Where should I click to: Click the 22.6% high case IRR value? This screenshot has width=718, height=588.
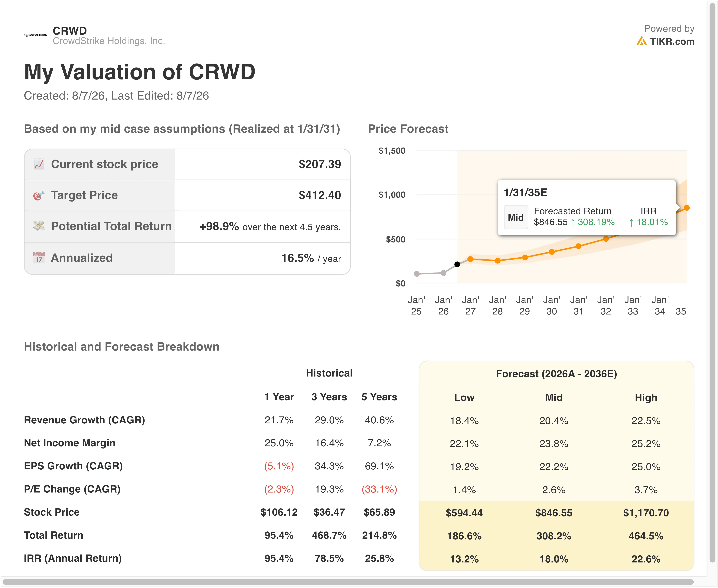(x=646, y=559)
